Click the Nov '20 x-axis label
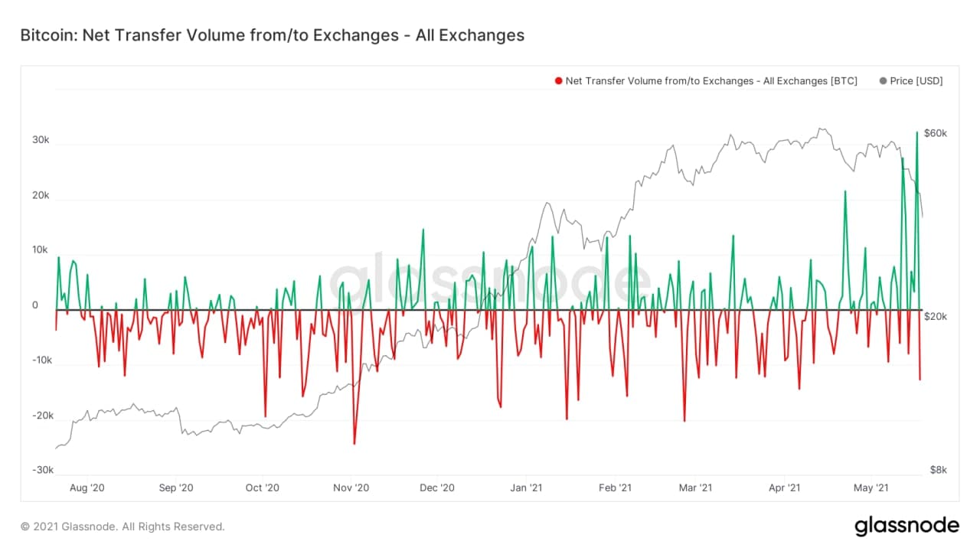980x551 pixels. [352, 487]
